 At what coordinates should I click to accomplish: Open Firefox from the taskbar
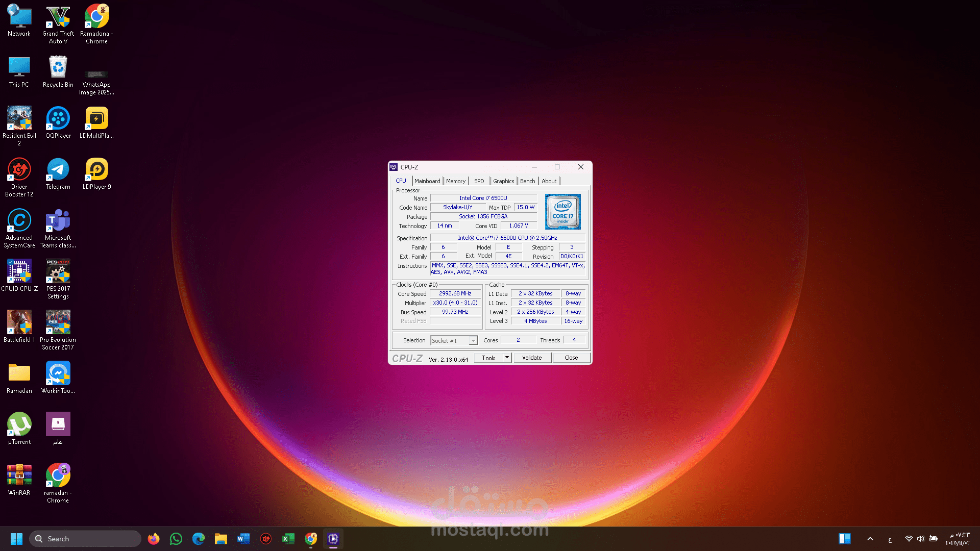coord(154,539)
